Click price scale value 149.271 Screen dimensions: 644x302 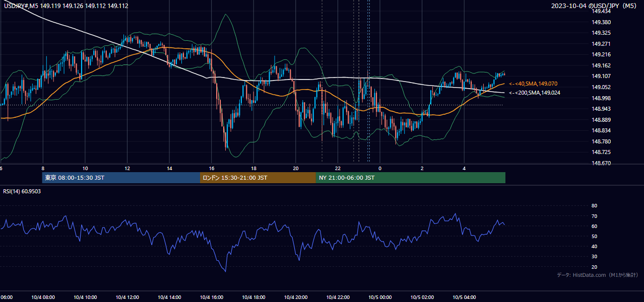point(602,44)
